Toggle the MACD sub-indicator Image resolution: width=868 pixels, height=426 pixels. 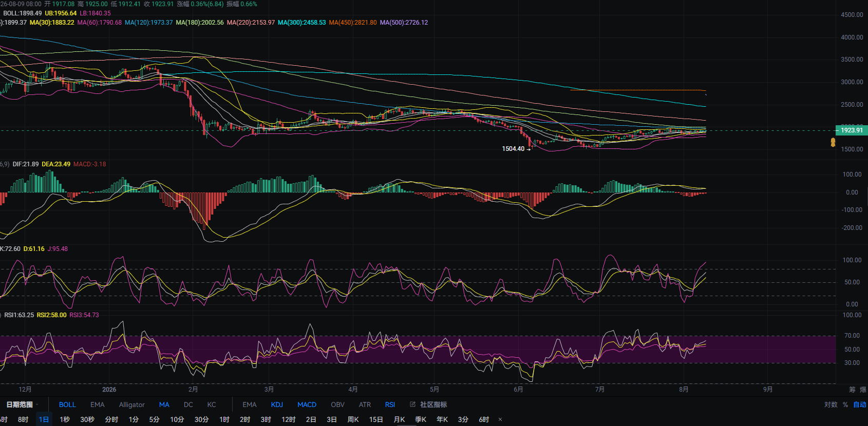307,404
